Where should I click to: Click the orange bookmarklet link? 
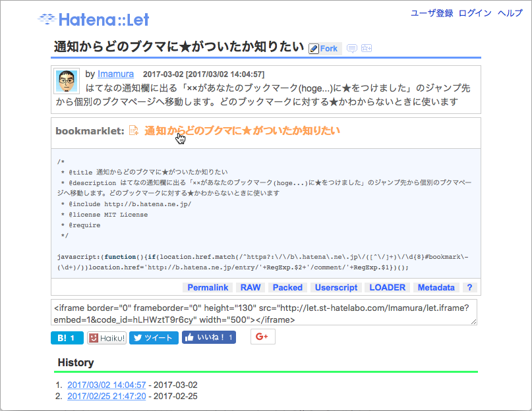pos(242,130)
